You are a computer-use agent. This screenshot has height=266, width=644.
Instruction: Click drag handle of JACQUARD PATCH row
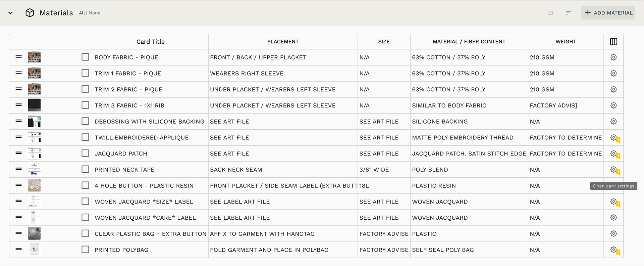coord(19,153)
